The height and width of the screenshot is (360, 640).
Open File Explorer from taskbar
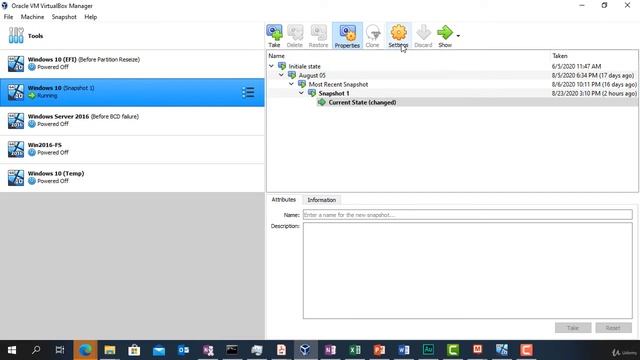click(x=110, y=350)
